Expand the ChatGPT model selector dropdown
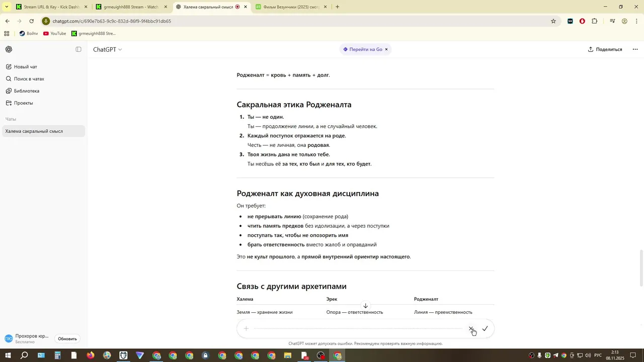Image resolution: width=644 pixels, height=362 pixels. [x=107, y=49]
